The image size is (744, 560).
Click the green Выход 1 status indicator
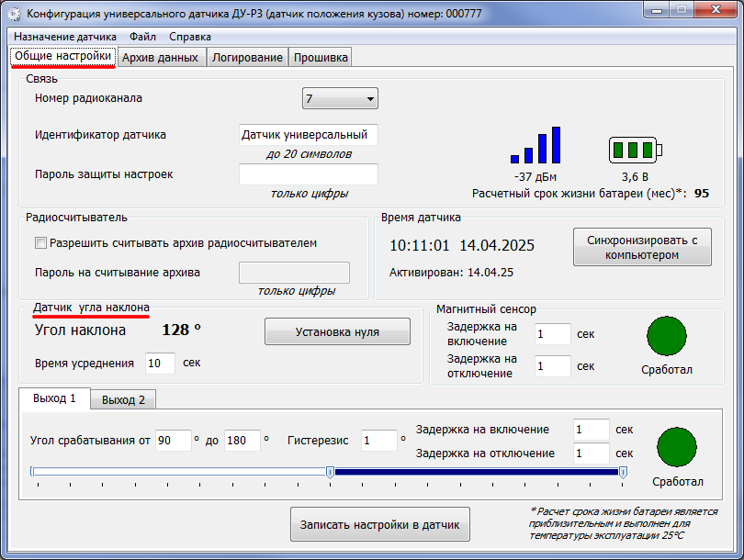[677, 447]
